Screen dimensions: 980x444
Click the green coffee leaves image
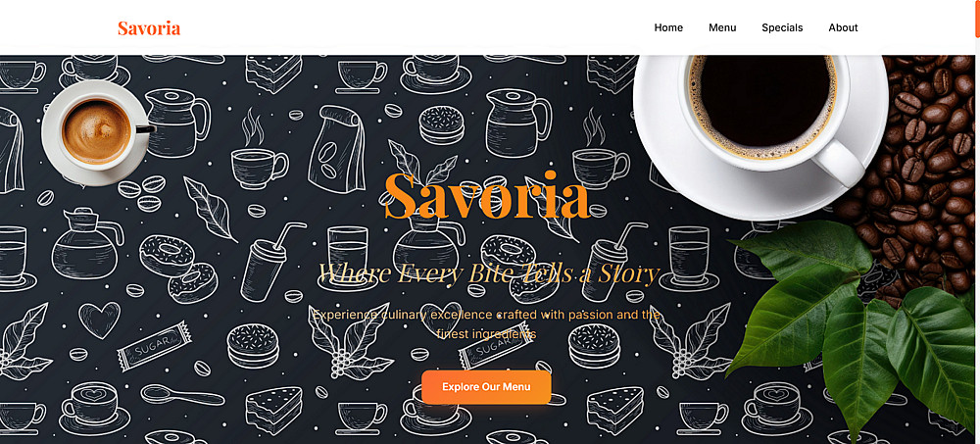(857, 325)
